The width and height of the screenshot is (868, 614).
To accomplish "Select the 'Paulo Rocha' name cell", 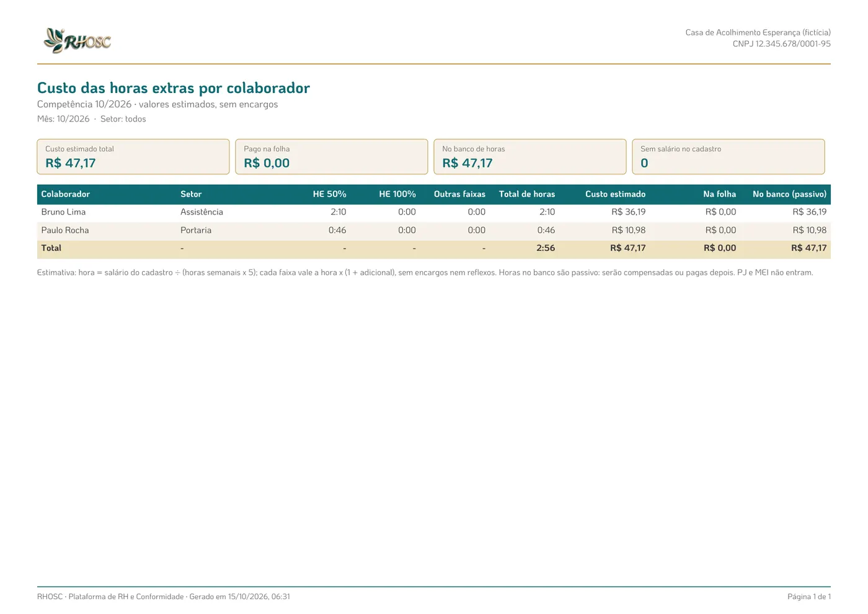I will [65, 230].
